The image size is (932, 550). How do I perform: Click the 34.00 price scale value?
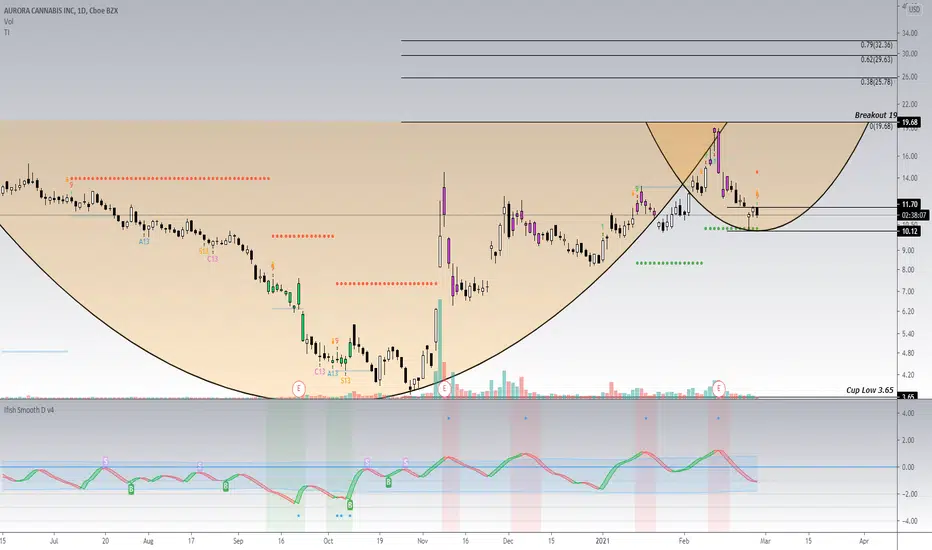click(x=909, y=33)
